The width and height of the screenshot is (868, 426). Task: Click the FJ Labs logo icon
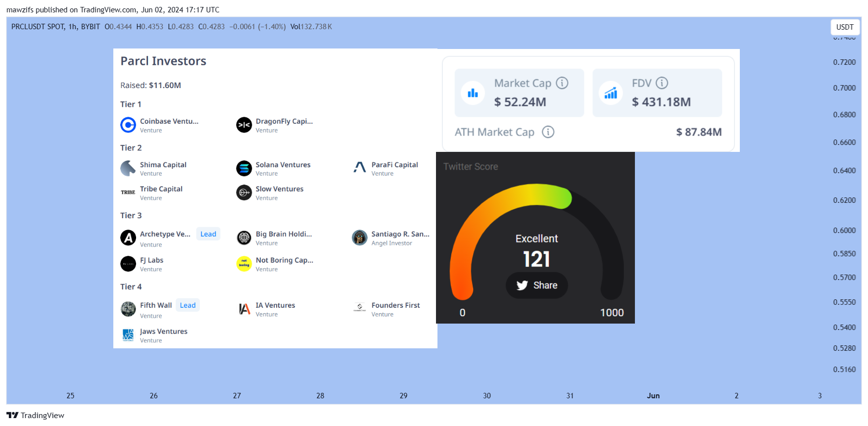click(x=128, y=264)
